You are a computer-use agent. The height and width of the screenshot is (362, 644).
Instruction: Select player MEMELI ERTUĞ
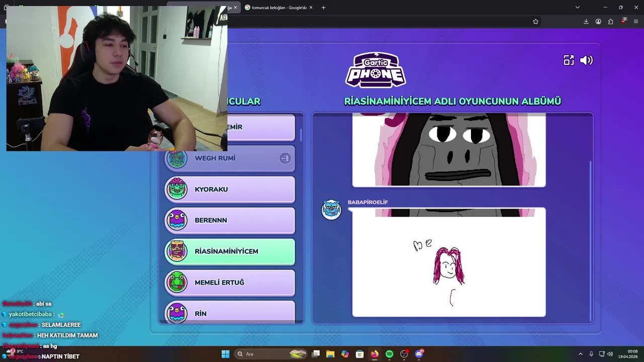tap(230, 283)
